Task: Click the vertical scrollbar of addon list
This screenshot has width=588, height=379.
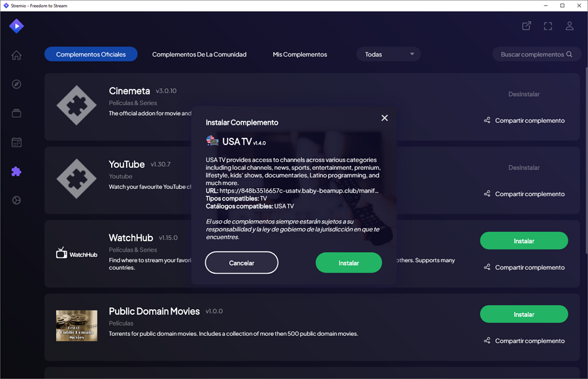Action: 586,159
